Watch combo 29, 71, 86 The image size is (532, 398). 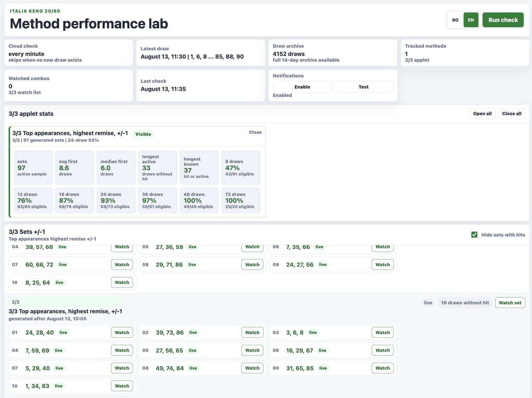252,264
